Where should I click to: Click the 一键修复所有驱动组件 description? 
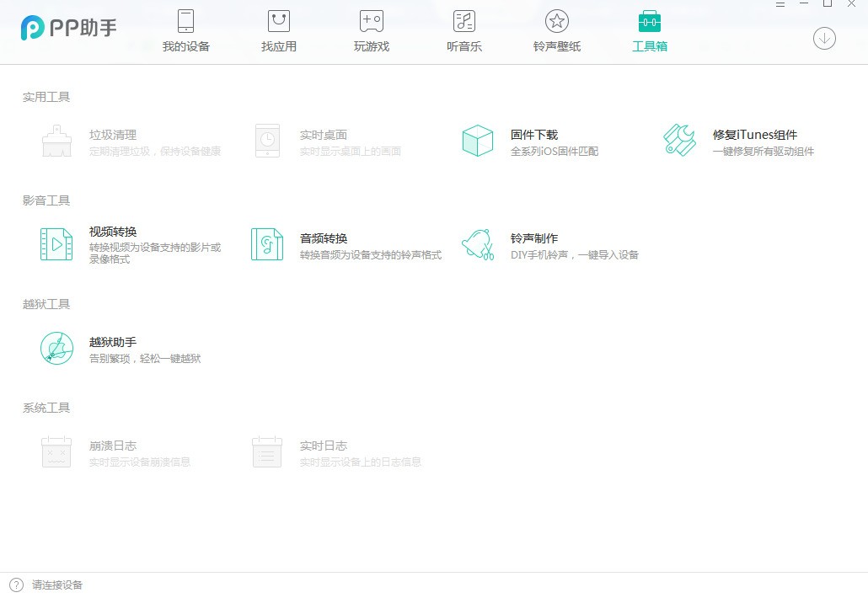pyautogui.click(x=764, y=151)
